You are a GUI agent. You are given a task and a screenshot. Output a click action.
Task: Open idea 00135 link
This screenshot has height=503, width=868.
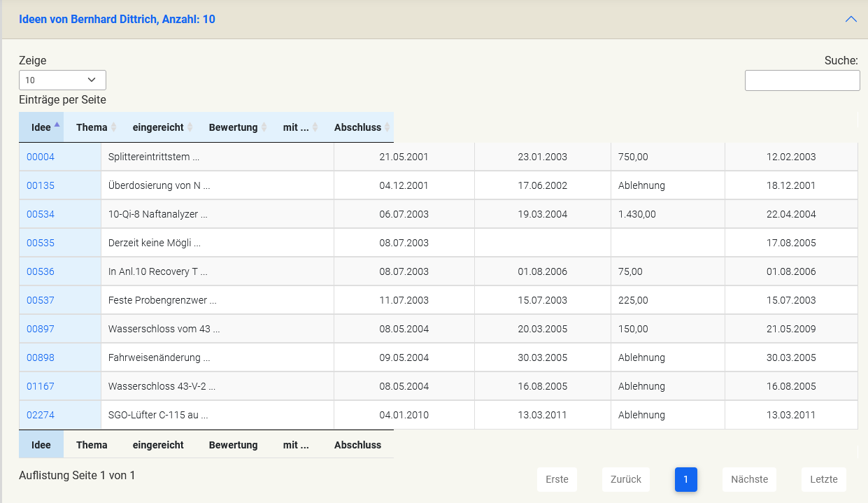(x=41, y=185)
